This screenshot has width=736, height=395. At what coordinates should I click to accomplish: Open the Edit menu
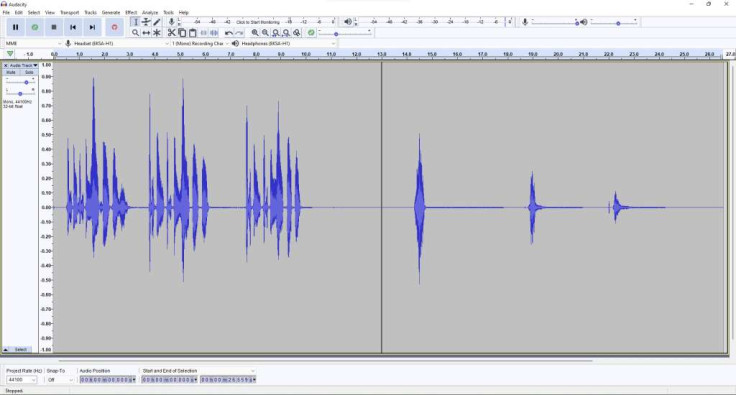point(19,13)
